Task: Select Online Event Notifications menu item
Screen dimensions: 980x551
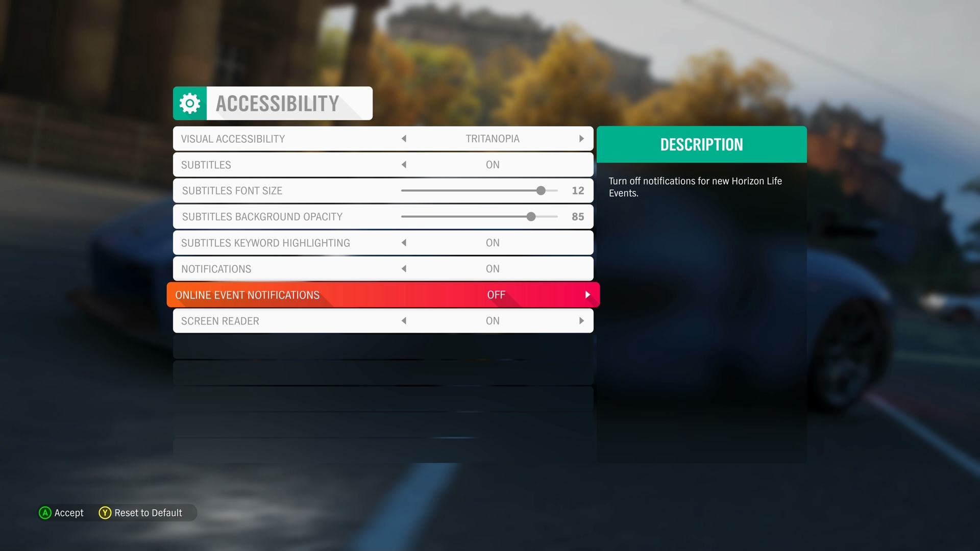Action: [382, 294]
